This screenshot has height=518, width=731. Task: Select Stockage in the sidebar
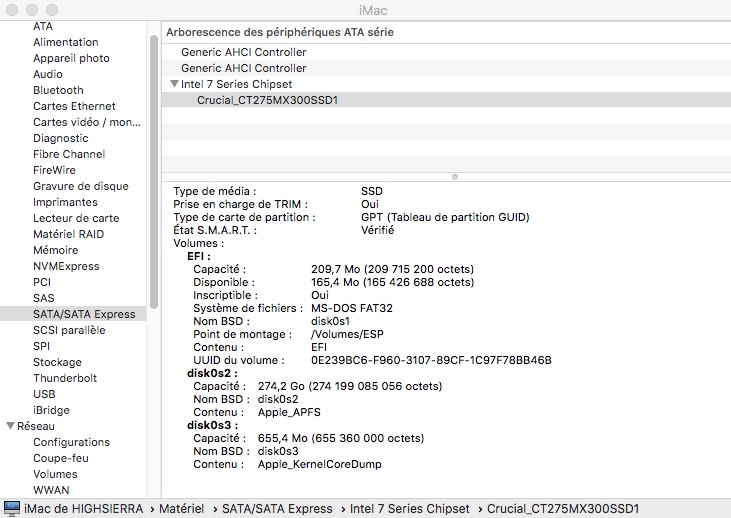coord(57,362)
